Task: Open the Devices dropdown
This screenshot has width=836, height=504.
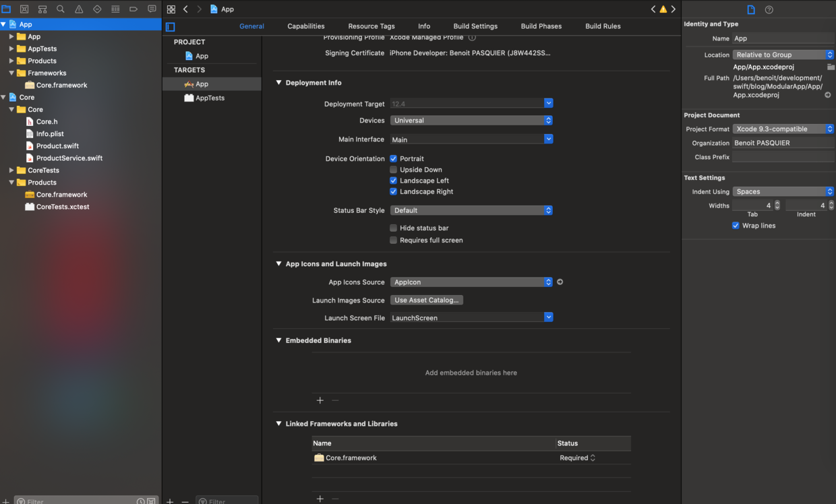Action: pyautogui.click(x=471, y=121)
